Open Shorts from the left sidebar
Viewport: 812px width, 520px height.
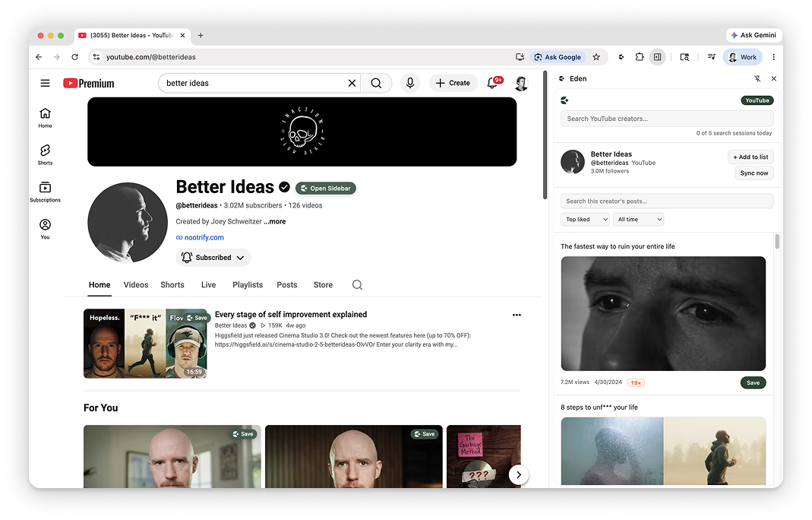[x=45, y=154]
